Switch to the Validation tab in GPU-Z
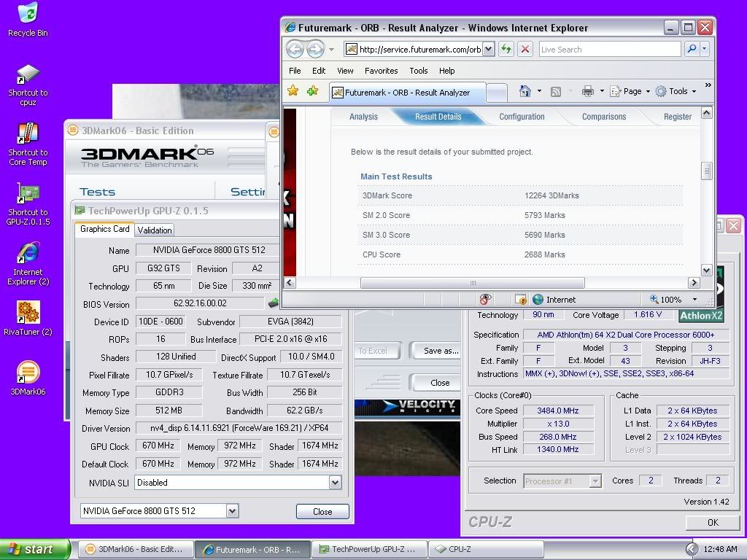The image size is (747, 560). (155, 230)
